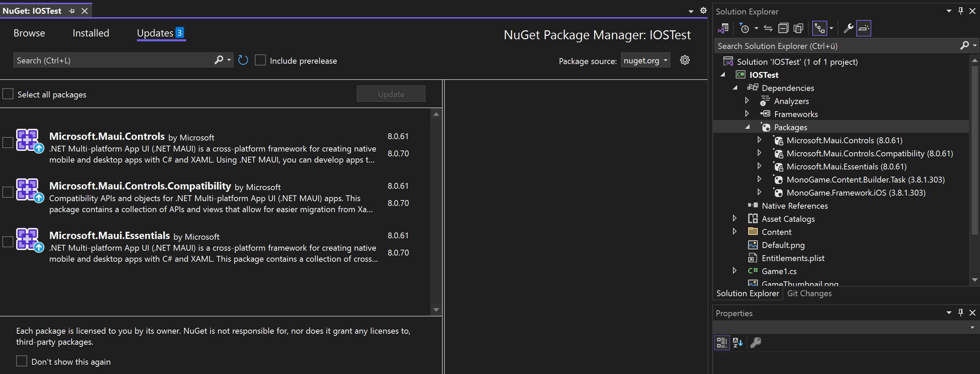
Task: Refresh the NuGet package list
Action: coord(243,60)
